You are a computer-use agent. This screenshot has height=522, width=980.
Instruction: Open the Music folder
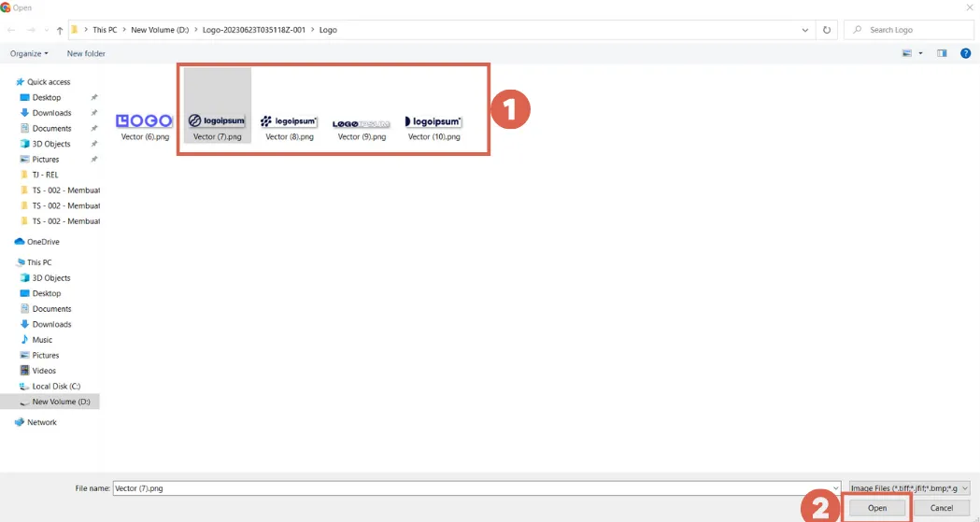pyautogui.click(x=42, y=340)
